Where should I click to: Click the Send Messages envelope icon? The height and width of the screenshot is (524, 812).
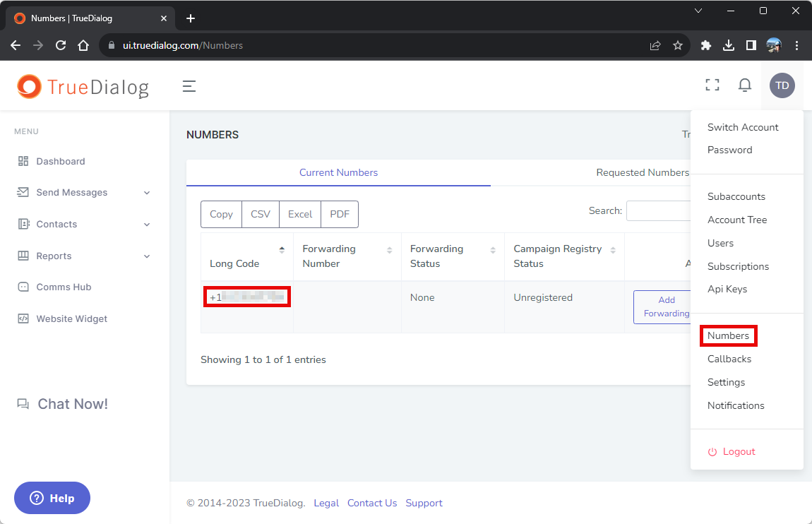(23, 192)
